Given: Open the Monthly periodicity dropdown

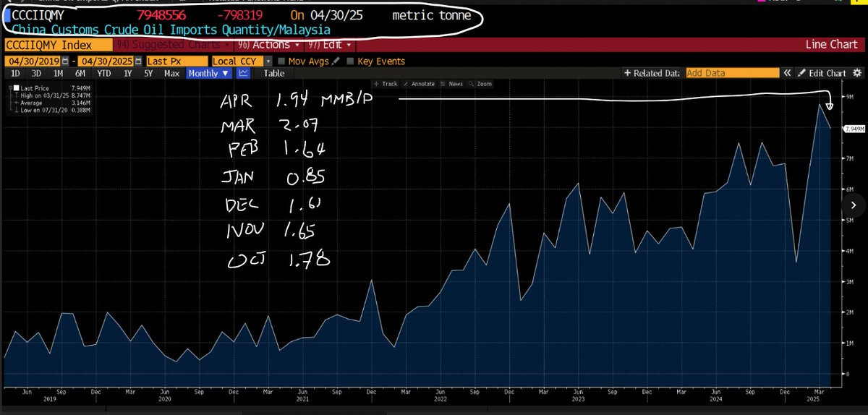Looking at the screenshot, I should (x=209, y=73).
